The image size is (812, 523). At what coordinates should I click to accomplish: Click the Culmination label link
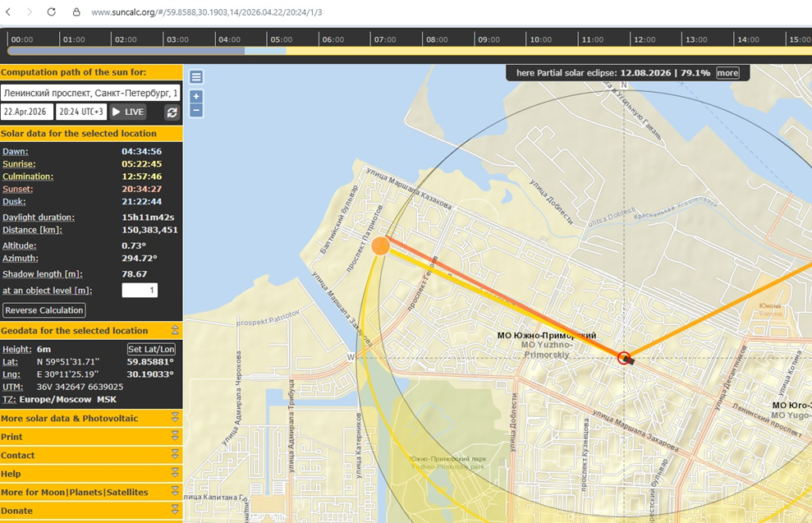[27, 176]
